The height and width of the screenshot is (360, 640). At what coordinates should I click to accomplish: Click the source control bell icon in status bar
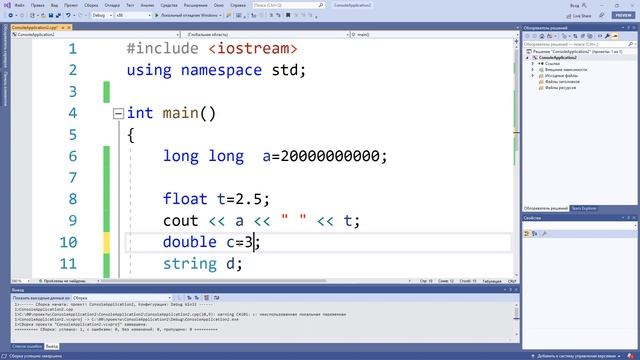pos(631,356)
